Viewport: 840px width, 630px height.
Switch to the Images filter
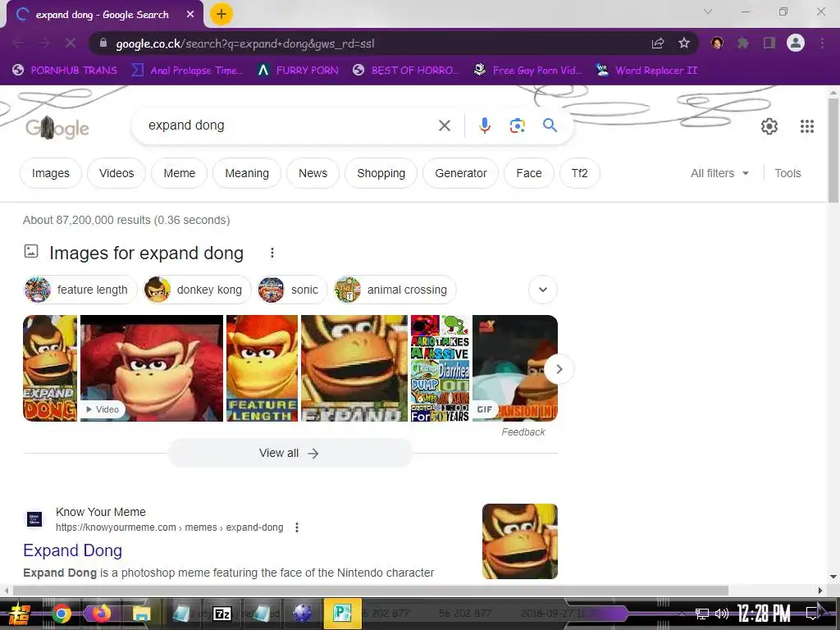50,173
